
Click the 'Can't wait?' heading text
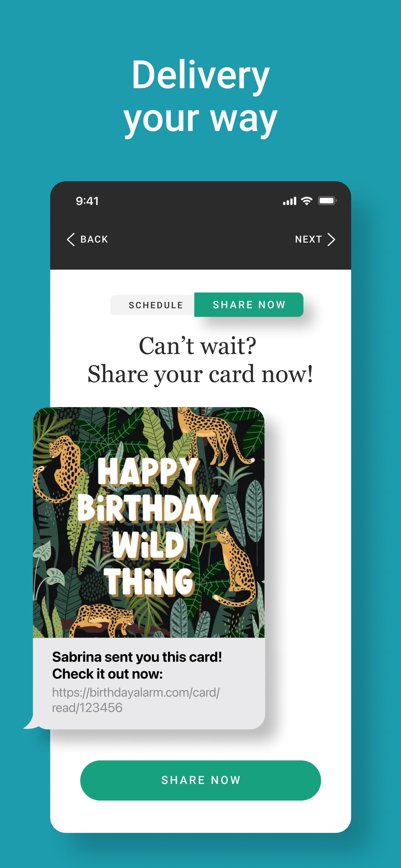[198, 346]
